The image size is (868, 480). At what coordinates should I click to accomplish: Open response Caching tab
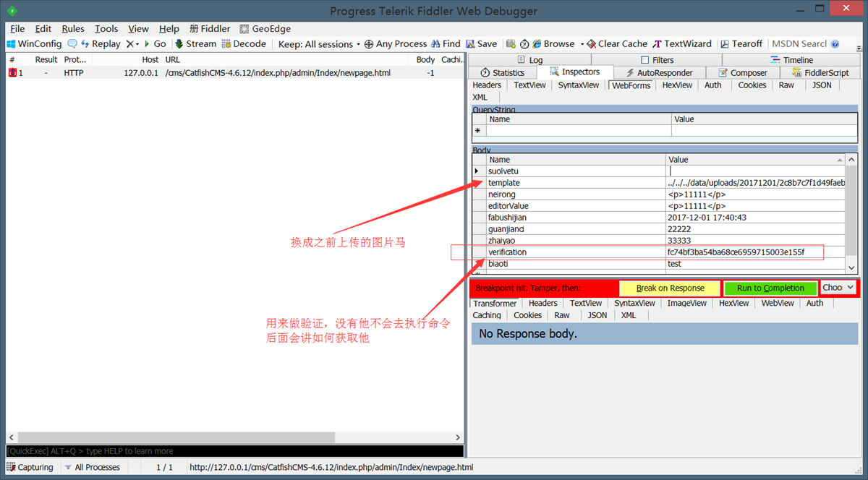pos(487,315)
